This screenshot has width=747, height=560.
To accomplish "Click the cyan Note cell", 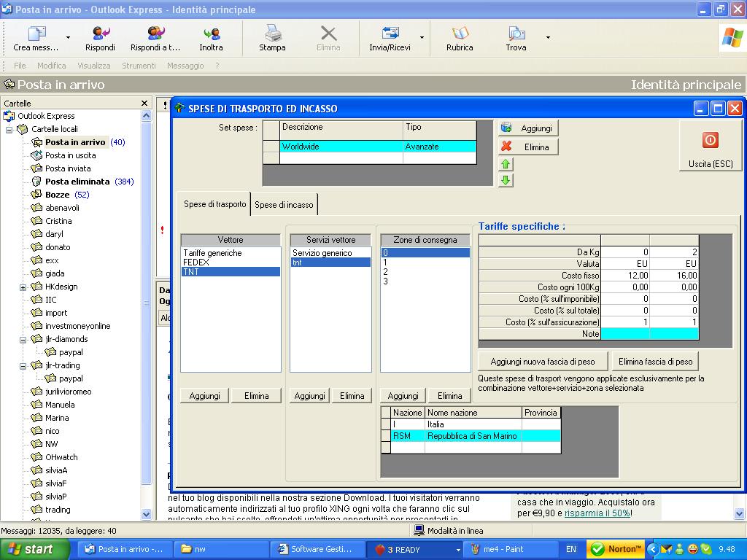I will [624, 333].
